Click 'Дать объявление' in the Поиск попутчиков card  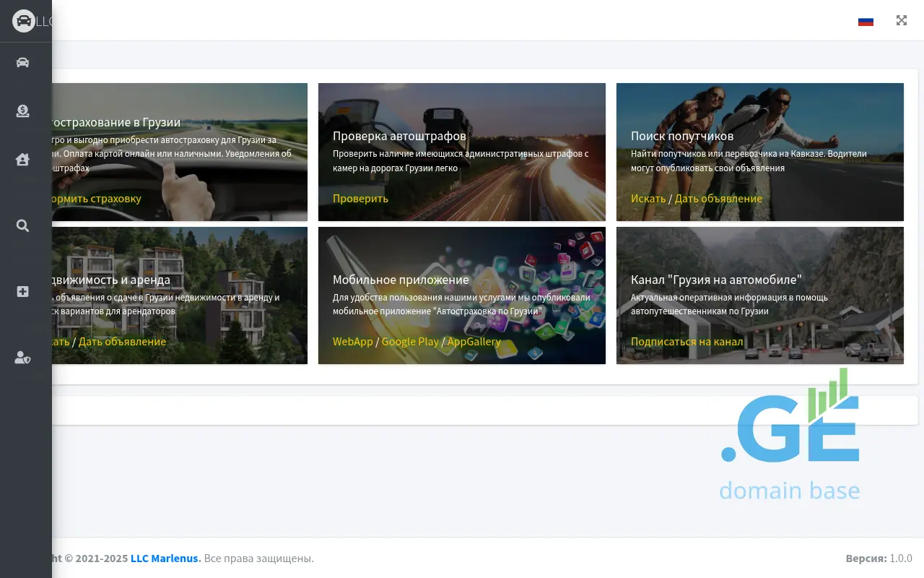coord(718,199)
